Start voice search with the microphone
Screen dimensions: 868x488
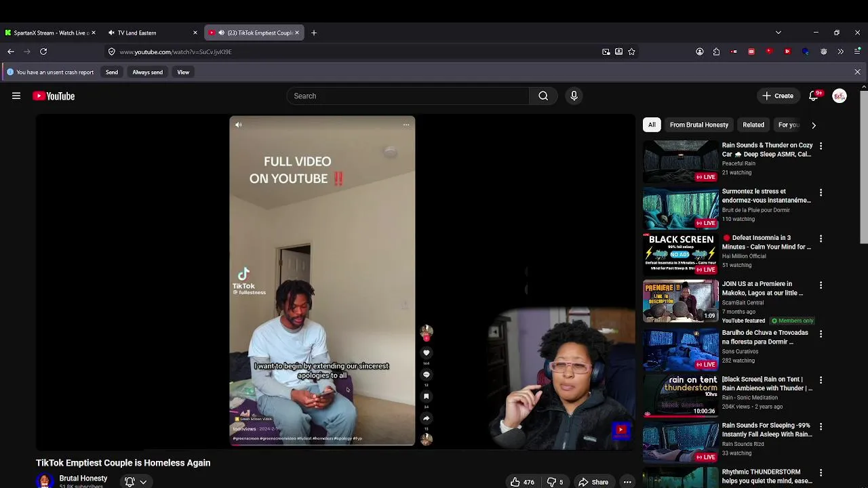point(574,96)
